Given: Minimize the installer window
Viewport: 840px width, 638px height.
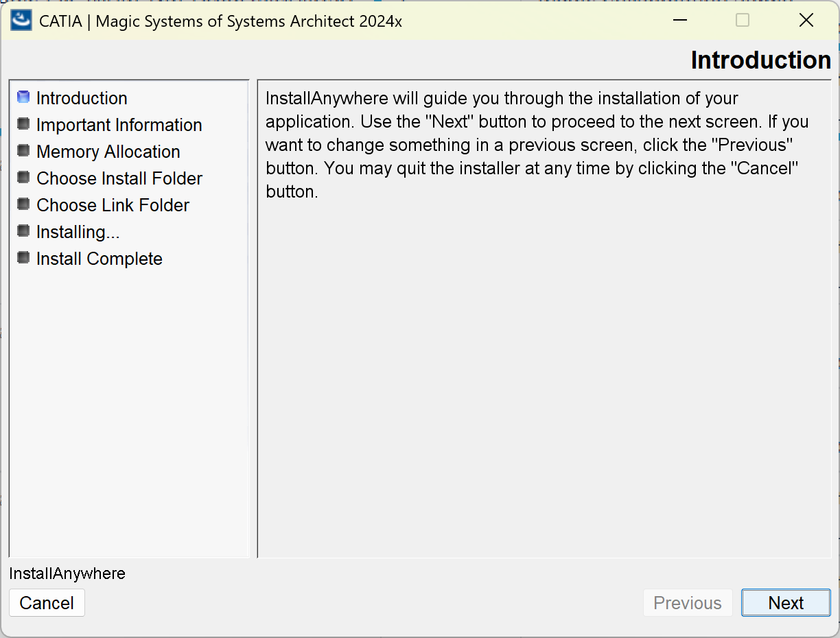Looking at the screenshot, I should pyautogui.click(x=680, y=21).
